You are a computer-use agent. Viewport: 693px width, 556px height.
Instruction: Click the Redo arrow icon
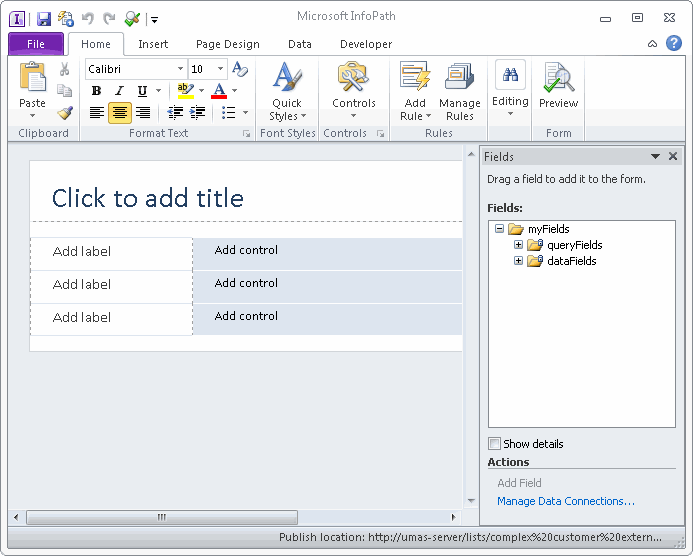tap(109, 19)
